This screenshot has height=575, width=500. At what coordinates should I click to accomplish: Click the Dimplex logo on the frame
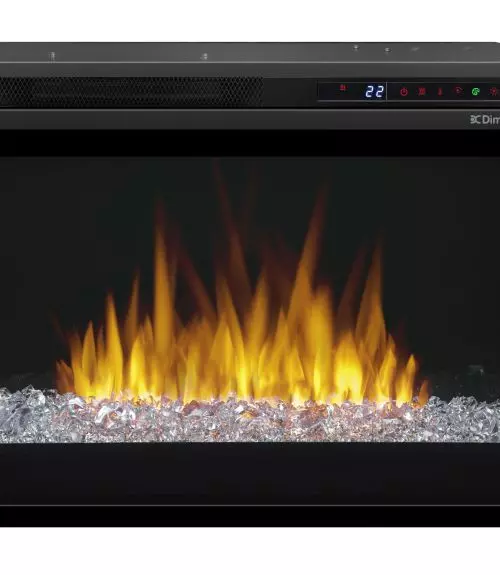[485, 120]
